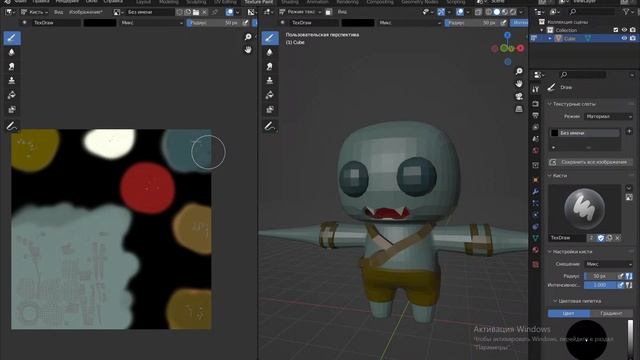The image size is (640, 360).
Task: Select Mask tool in the image editor toolbar
Action: pyautogui.click(x=12, y=109)
